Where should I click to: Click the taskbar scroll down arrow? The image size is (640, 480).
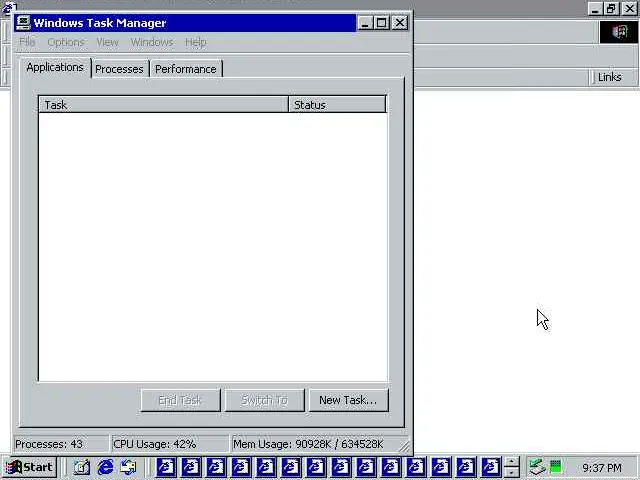click(511, 472)
